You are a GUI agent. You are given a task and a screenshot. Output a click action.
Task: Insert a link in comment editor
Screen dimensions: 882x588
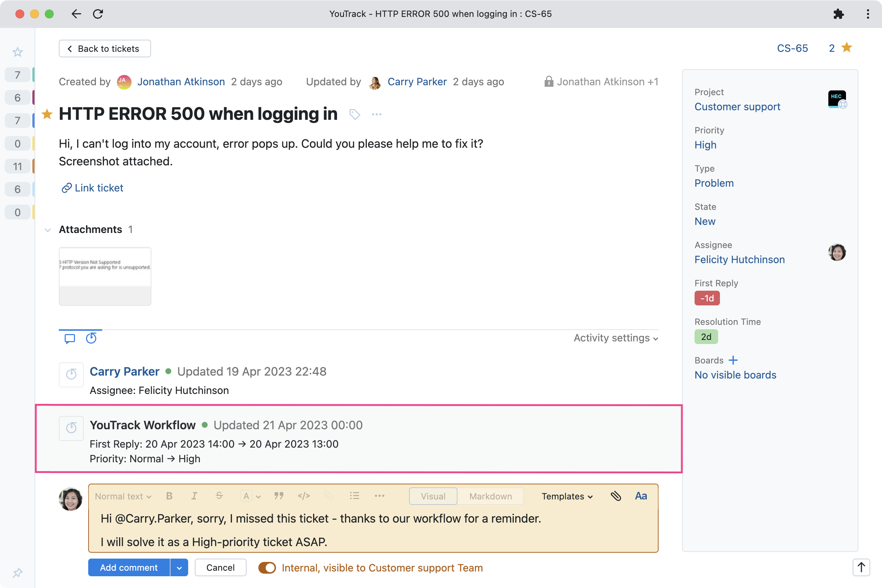coord(329,496)
